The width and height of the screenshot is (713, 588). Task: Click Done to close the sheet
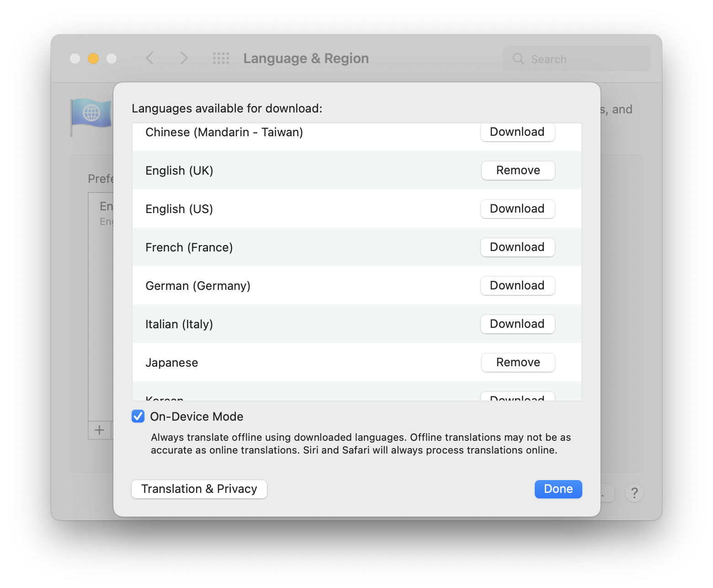coord(558,489)
